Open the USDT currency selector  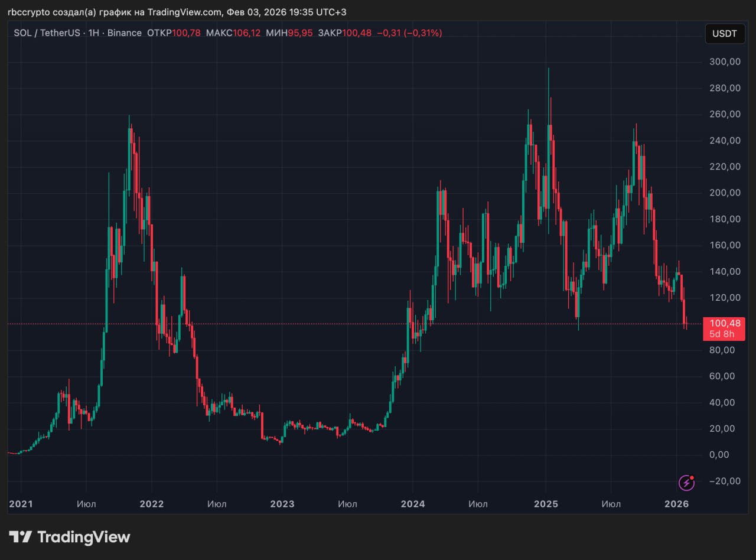tap(725, 34)
